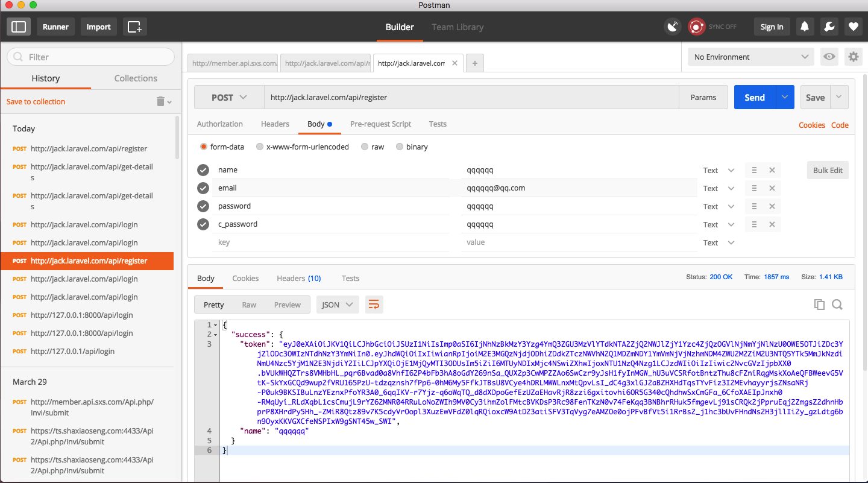Toggle the sidebar panel icon
868x483 pixels.
tap(19, 27)
